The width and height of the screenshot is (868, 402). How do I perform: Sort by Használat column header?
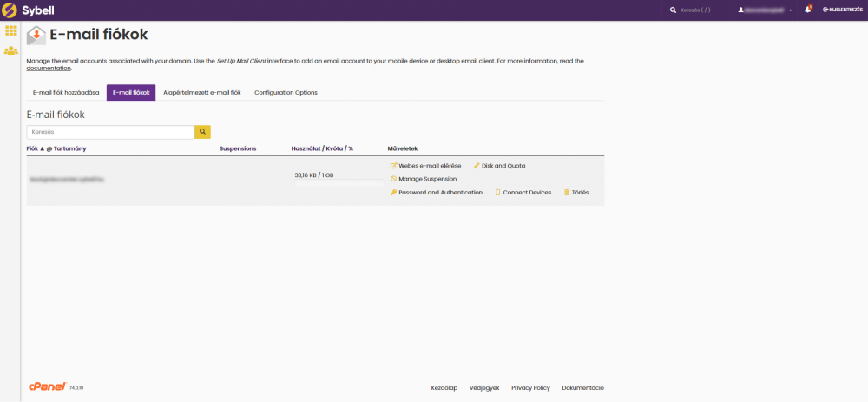(306, 148)
